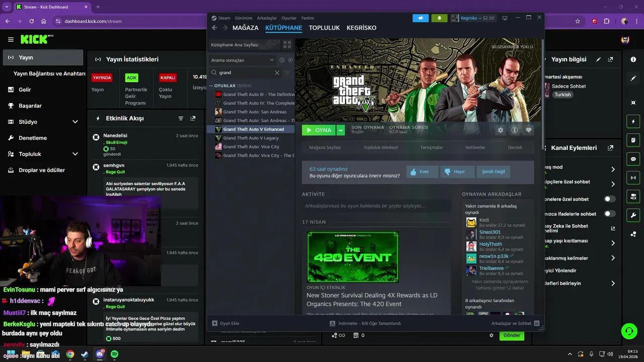The width and height of the screenshot is (644, 362).
Task: Open The 420 Event thumbnail
Action: pyautogui.click(x=353, y=257)
